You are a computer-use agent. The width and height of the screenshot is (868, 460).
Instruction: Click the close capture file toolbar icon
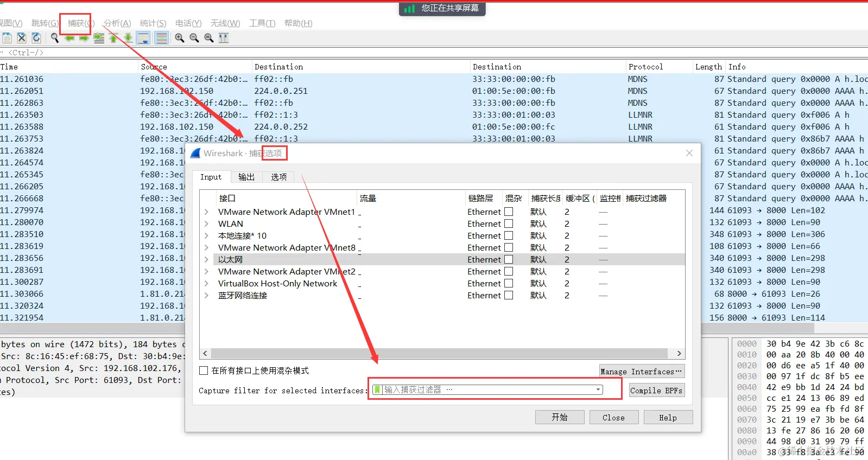(x=22, y=38)
